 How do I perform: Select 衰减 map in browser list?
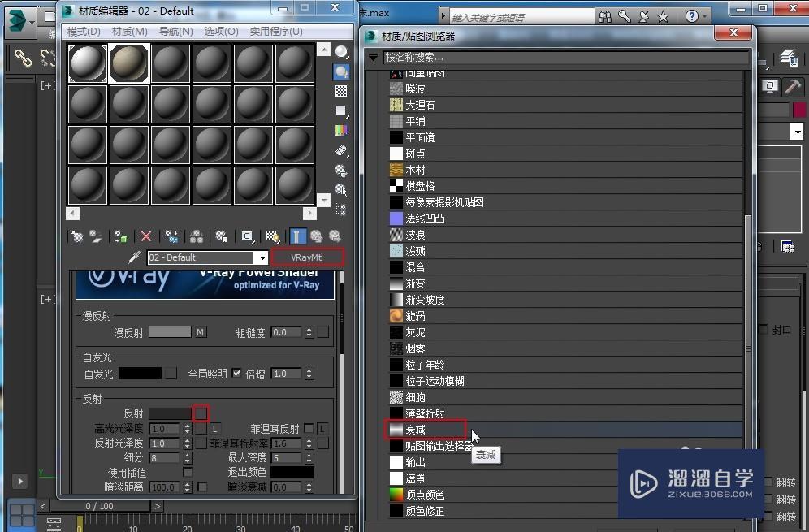pyautogui.click(x=566, y=430)
